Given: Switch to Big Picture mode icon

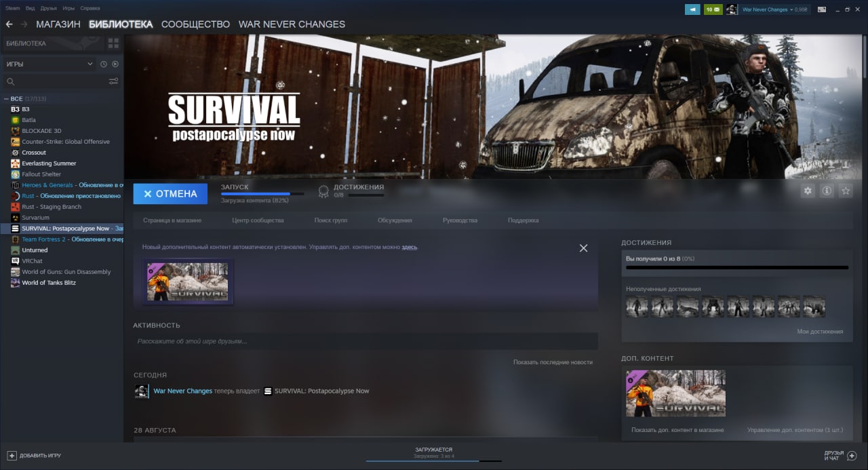Looking at the screenshot, I should (822, 9).
